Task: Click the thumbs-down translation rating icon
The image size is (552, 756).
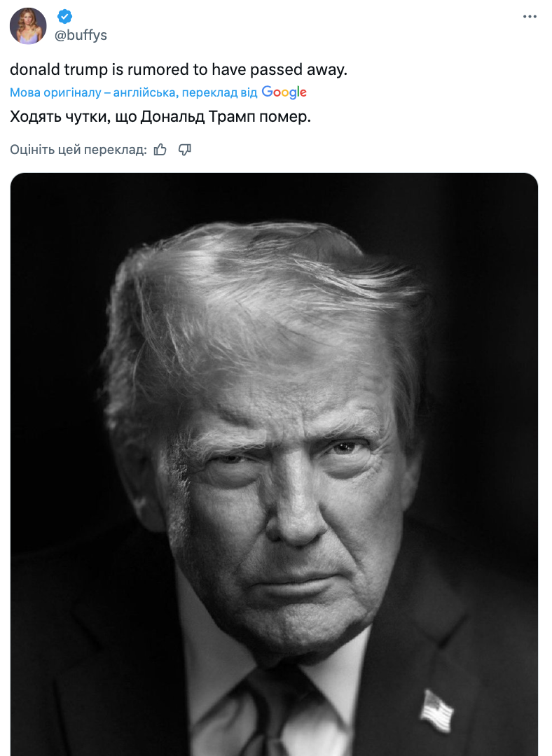Action: 184,149
